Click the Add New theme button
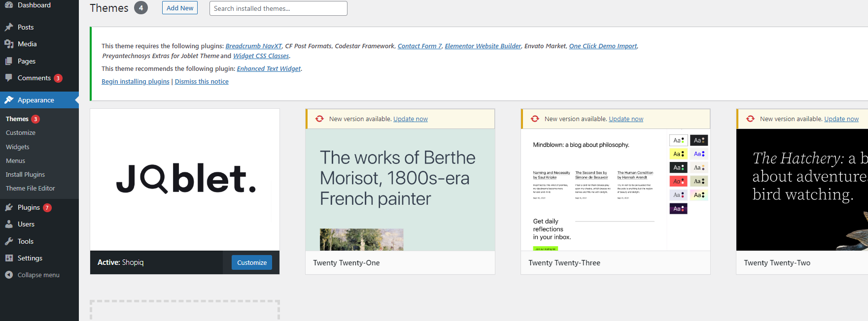Image resolution: width=868 pixels, height=321 pixels. pyautogui.click(x=180, y=8)
